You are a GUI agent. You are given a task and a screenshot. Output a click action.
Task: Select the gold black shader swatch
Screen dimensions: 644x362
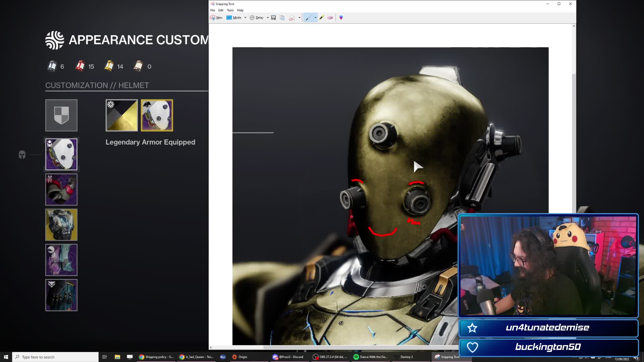click(122, 115)
